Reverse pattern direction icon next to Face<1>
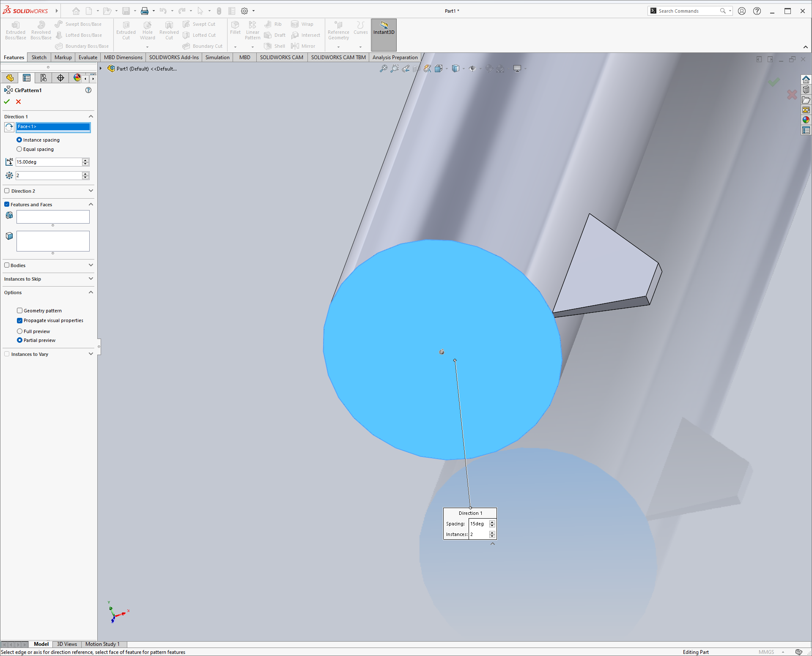 pyautogui.click(x=9, y=127)
